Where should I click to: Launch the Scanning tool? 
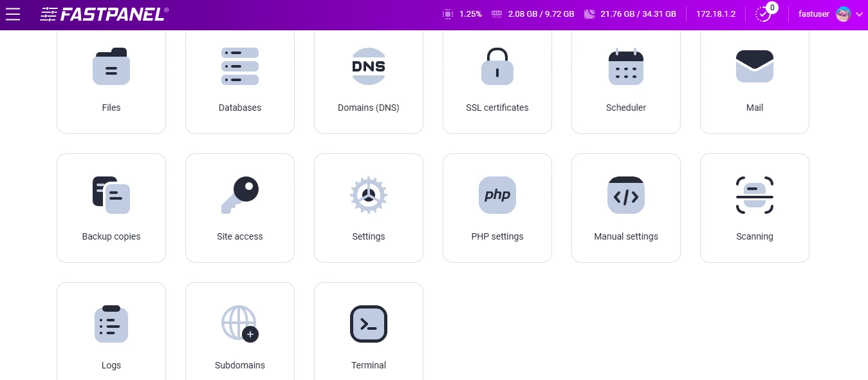[754, 206]
